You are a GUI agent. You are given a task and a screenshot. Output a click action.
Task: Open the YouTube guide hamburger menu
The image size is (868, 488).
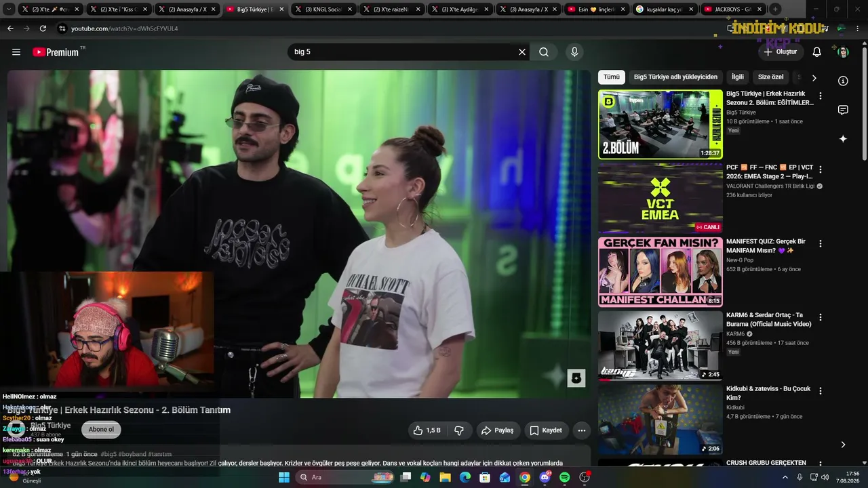point(16,52)
